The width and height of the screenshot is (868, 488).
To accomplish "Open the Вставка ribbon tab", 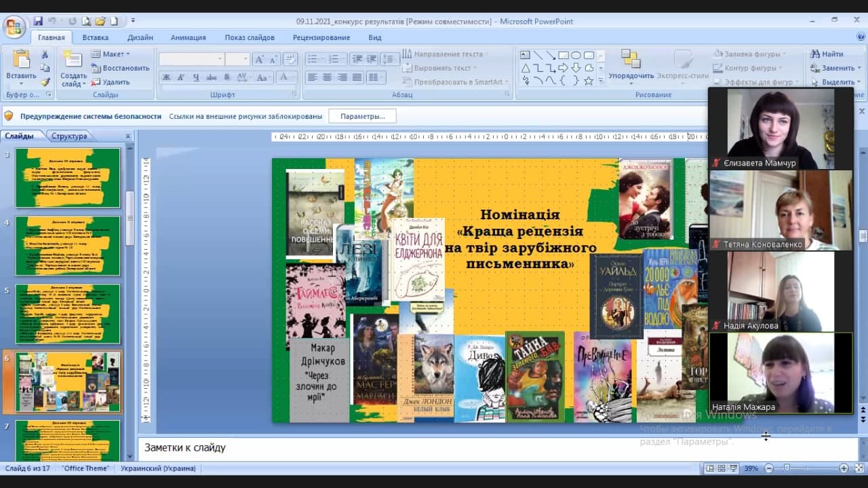I will tap(96, 37).
